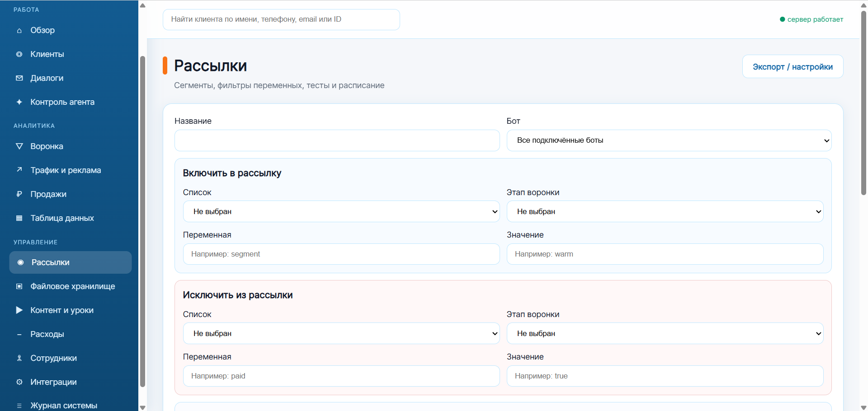The height and width of the screenshot is (411, 868).
Task: Click the Название input field
Action: (337, 140)
